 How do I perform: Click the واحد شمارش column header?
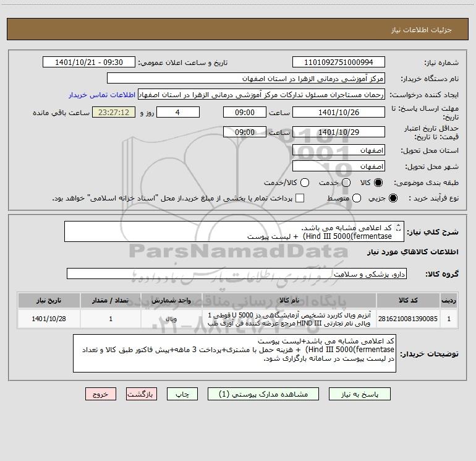click(x=171, y=300)
